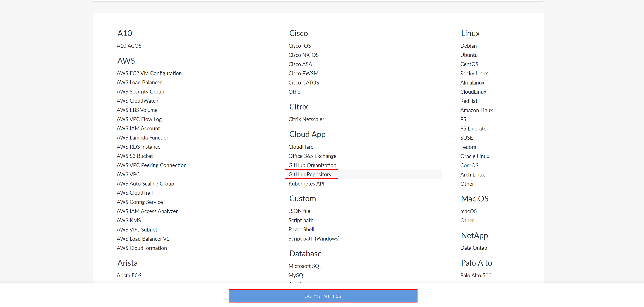Choose JSON file under Custom
The image size is (644, 307).
(299, 211)
